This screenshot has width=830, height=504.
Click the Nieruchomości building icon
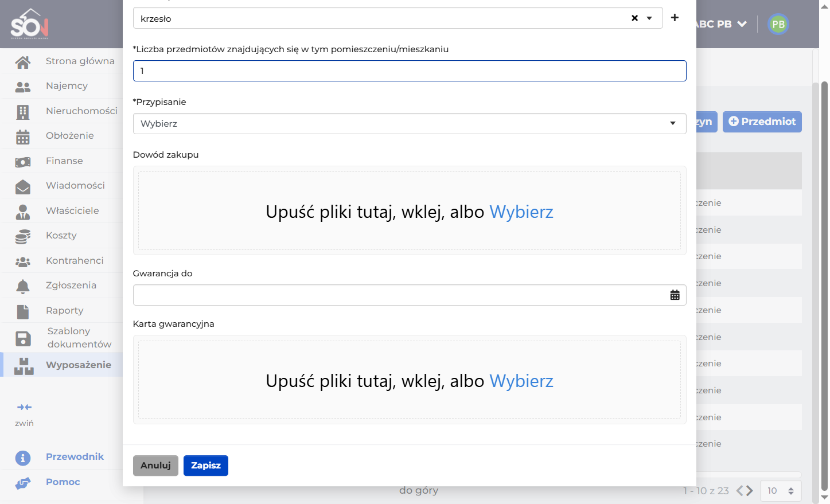pyautogui.click(x=23, y=112)
